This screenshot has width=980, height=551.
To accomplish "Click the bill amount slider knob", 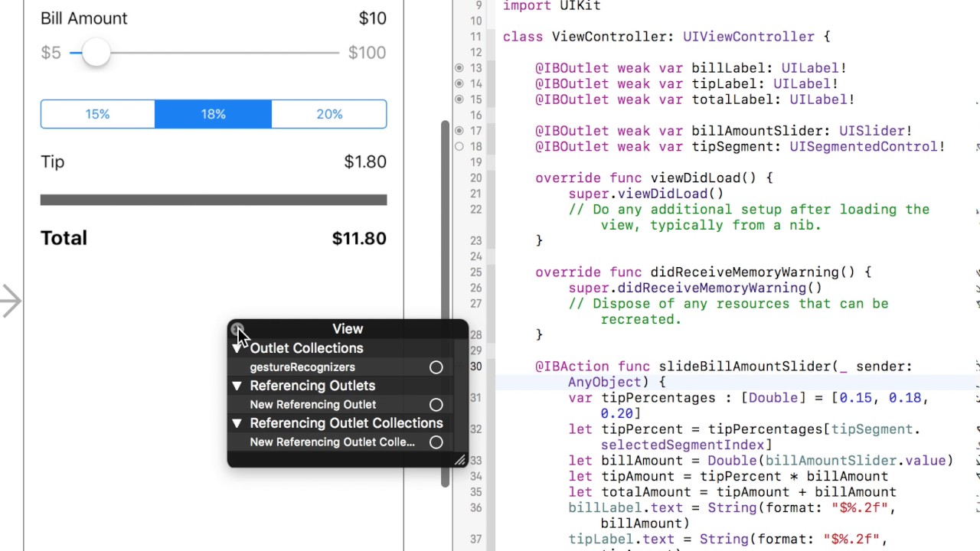I will pyautogui.click(x=96, y=53).
